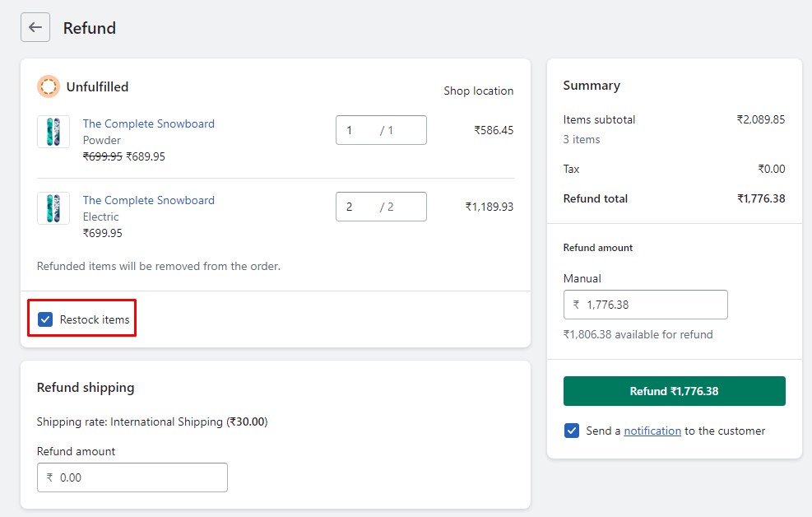Image resolution: width=812 pixels, height=517 pixels.
Task: Click the Powder snowboard thumbnail image
Action: pos(53,132)
